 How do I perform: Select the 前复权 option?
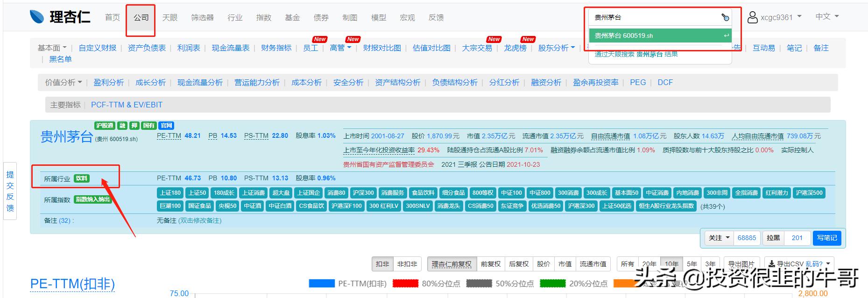point(490,264)
